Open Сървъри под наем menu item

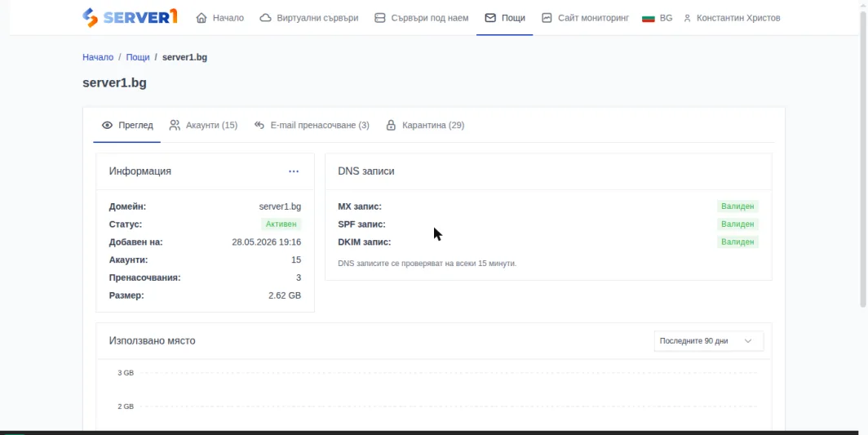pyautogui.click(x=421, y=18)
